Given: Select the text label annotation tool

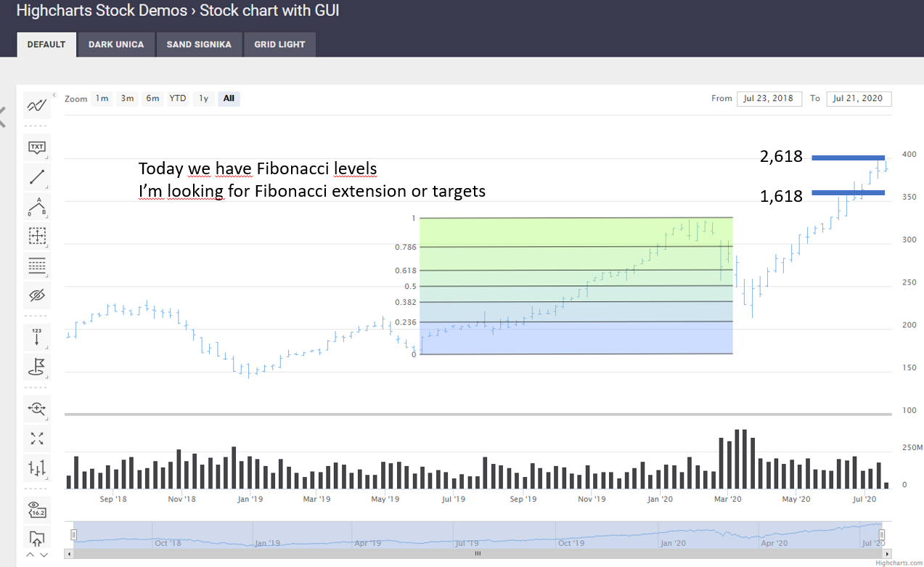Looking at the screenshot, I should (37, 148).
